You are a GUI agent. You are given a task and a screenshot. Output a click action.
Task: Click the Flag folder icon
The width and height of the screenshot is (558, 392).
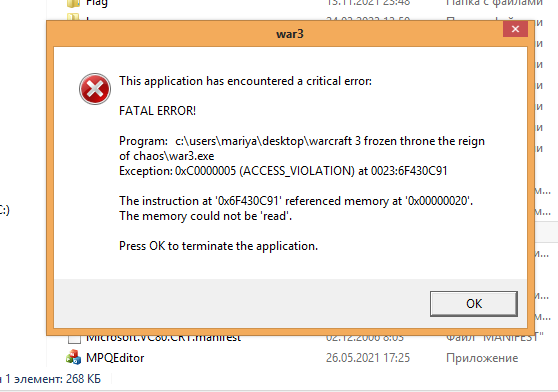coord(73,3)
